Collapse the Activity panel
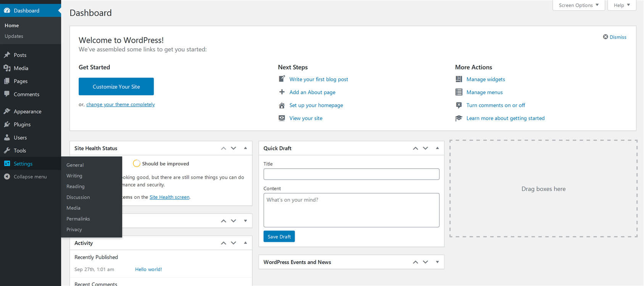The width and height of the screenshot is (644, 286). point(245,243)
